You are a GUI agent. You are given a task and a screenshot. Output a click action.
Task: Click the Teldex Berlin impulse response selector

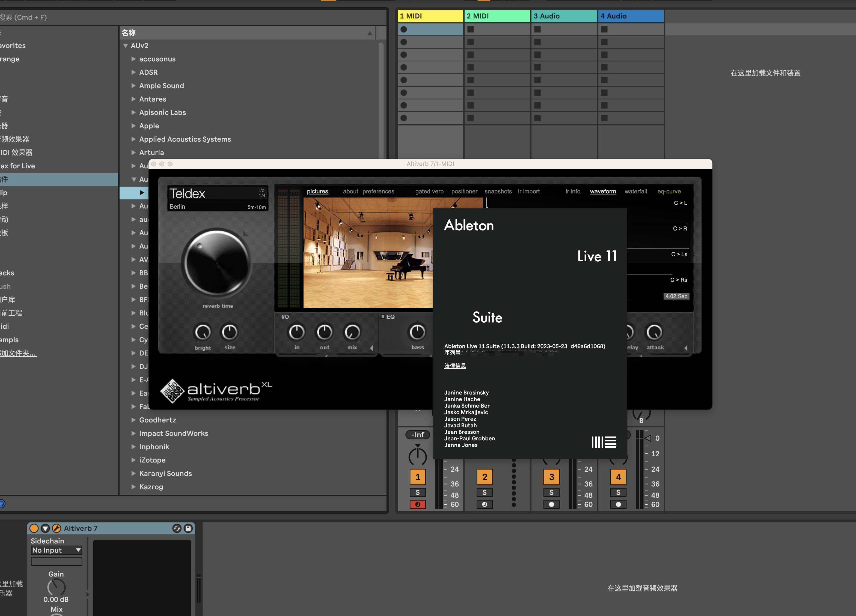(x=217, y=198)
